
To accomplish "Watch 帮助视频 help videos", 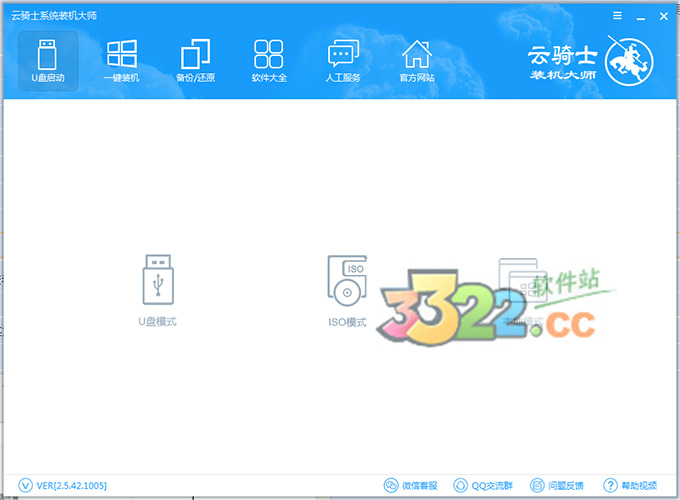I will [630, 485].
